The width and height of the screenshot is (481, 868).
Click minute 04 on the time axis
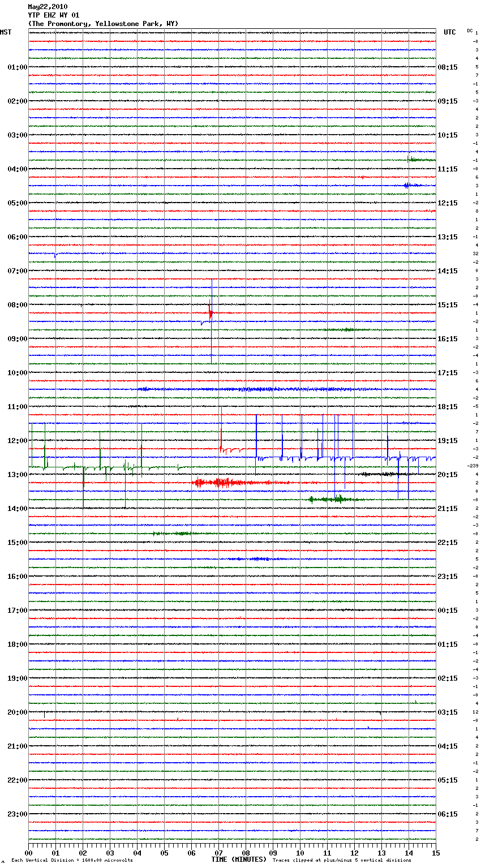(137, 853)
